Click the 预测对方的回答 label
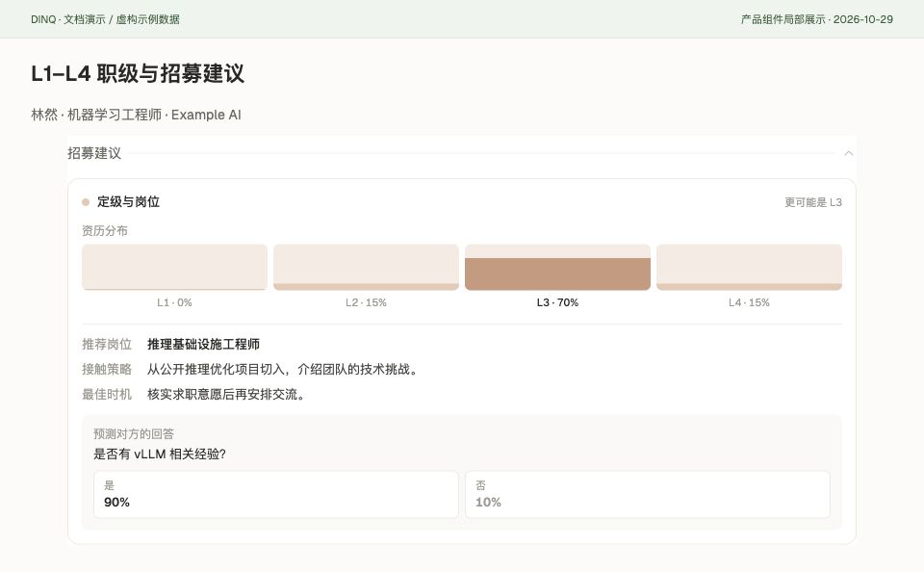The image size is (924, 572). (x=134, y=434)
